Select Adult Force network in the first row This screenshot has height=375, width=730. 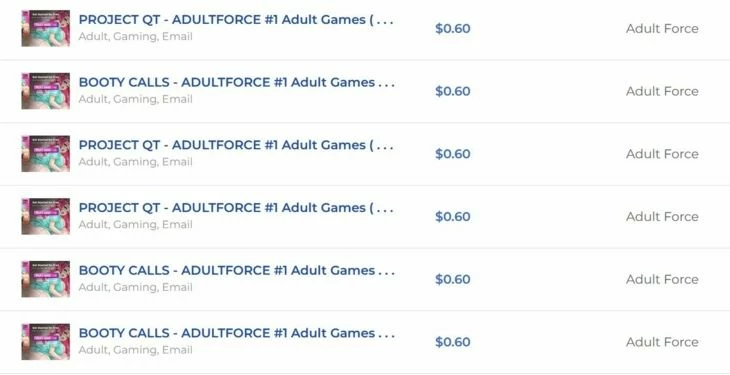(x=662, y=28)
